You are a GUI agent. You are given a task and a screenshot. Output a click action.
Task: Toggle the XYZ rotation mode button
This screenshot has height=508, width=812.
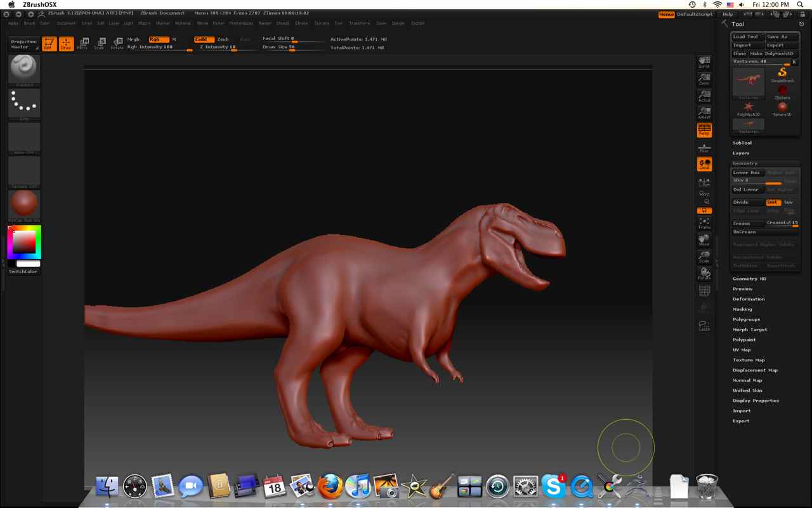[x=704, y=194]
